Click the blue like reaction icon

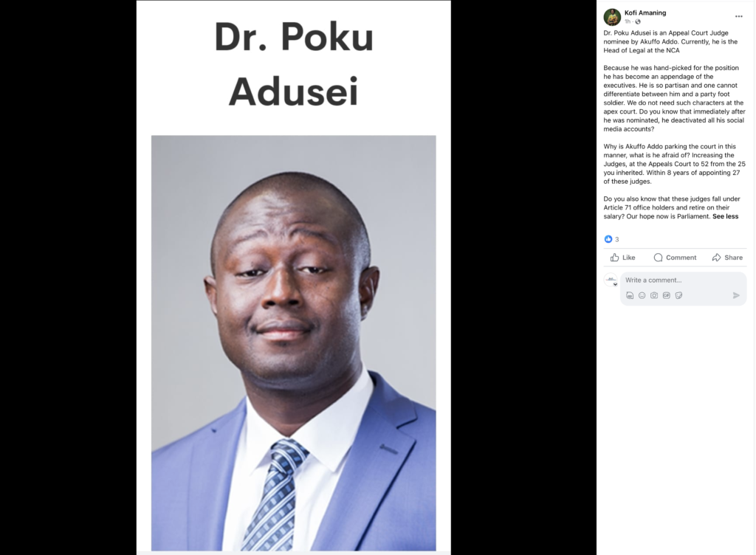coord(608,239)
